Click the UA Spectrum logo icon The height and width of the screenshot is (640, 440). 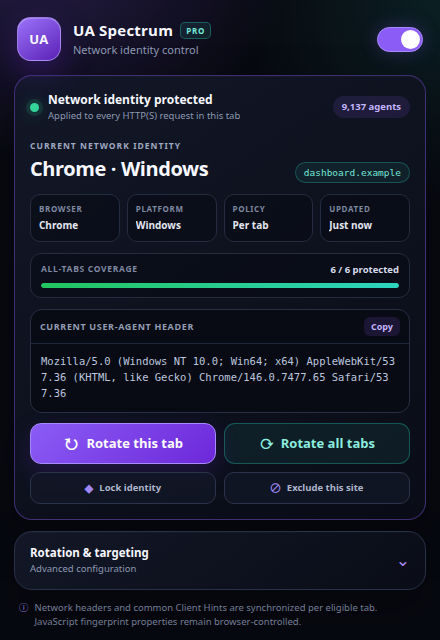[39, 39]
